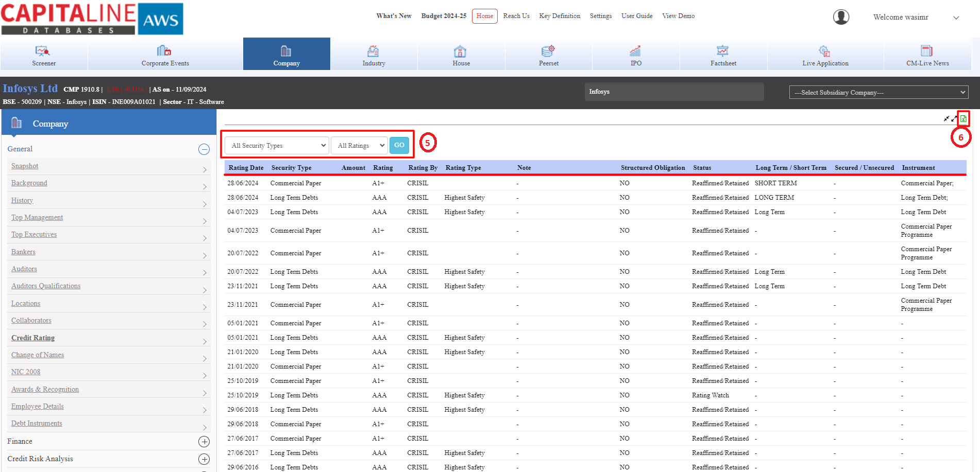The height and width of the screenshot is (472, 980).
Task: Open the Settings menu item
Action: click(x=601, y=16)
